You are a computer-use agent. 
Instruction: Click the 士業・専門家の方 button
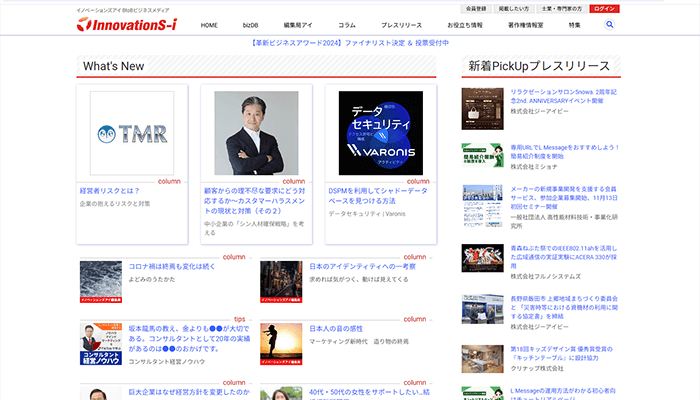pos(562,8)
